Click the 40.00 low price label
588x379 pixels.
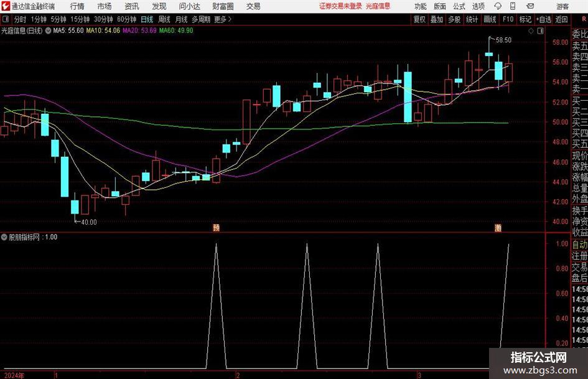tap(89, 222)
